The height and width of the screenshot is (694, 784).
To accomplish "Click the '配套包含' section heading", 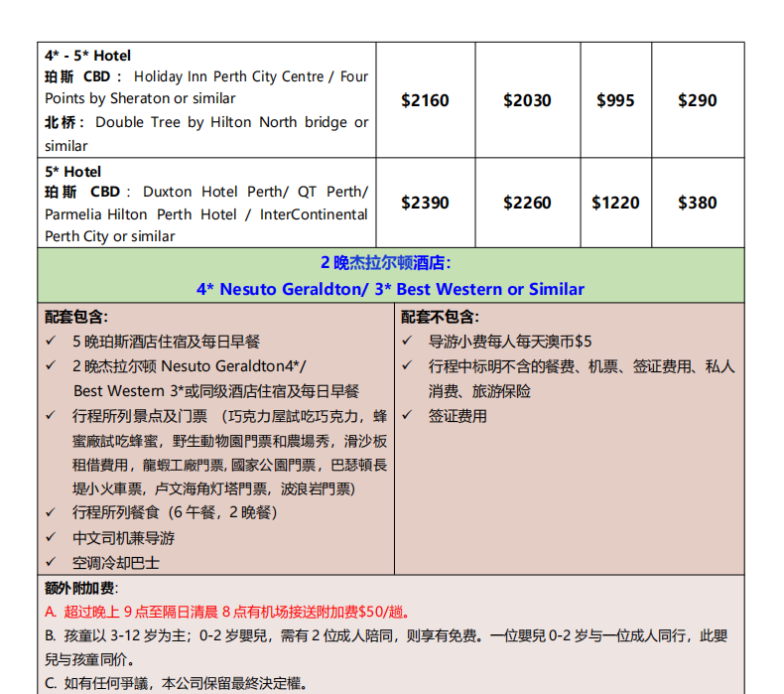I will pyautogui.click(x=74, y=318).
